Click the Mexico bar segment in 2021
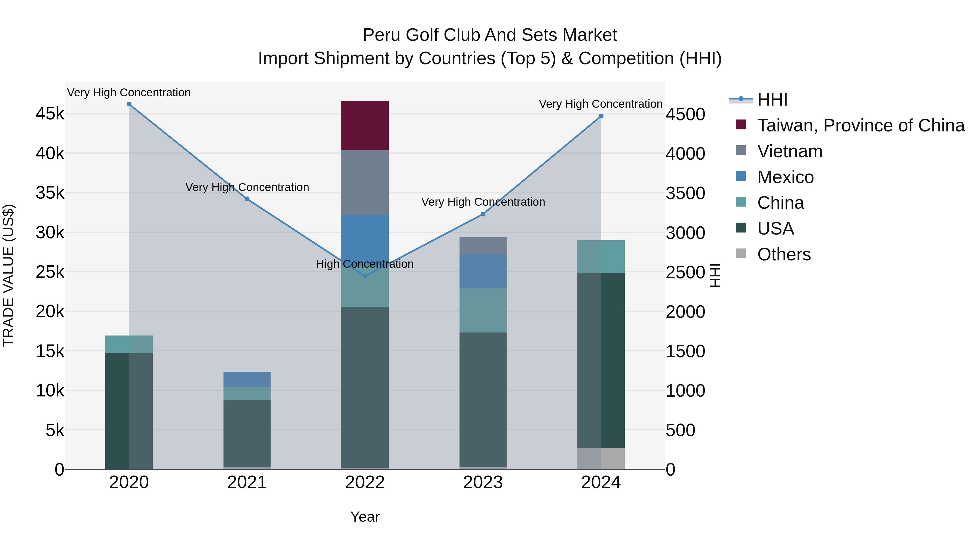This screenshot has height=551, width=980. point(247,380)
